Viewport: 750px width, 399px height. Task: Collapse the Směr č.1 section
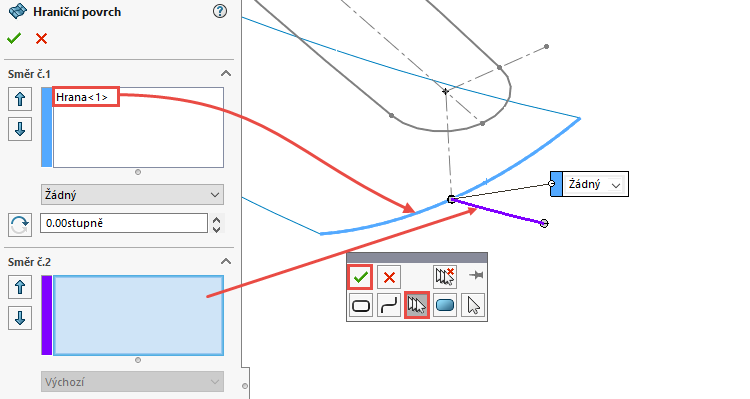pyautogui.click(x=226, y=74)
